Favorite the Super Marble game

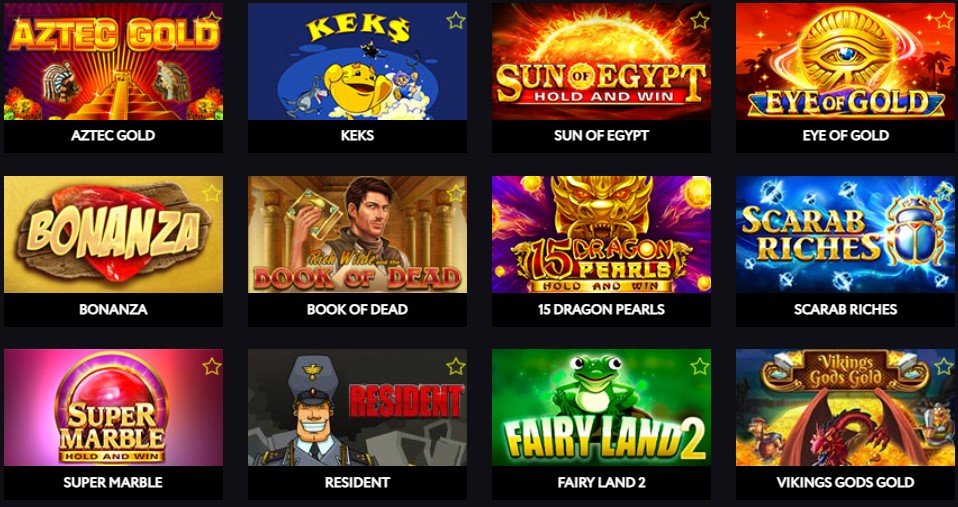(211, 366)
